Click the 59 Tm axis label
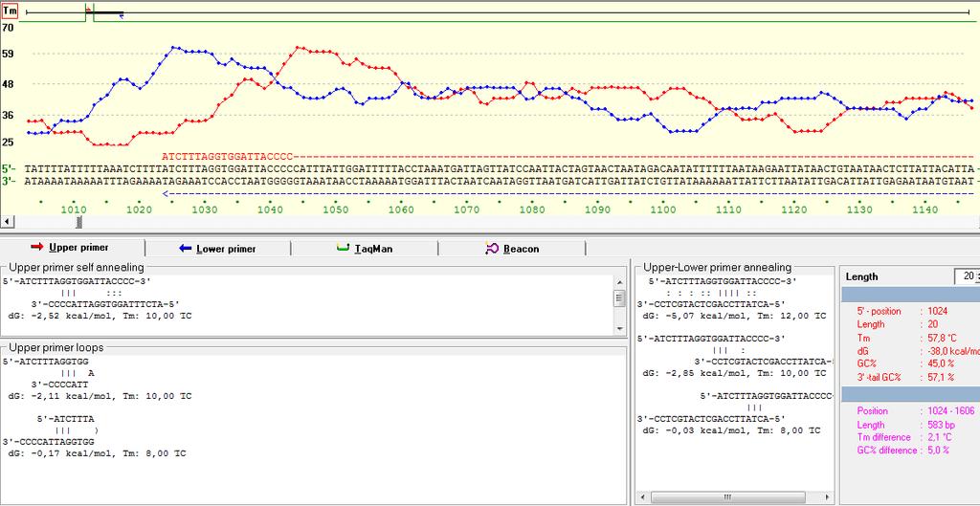Image resolution: width=980 pixels, height=506 pixels. click(x=8, y=54)
